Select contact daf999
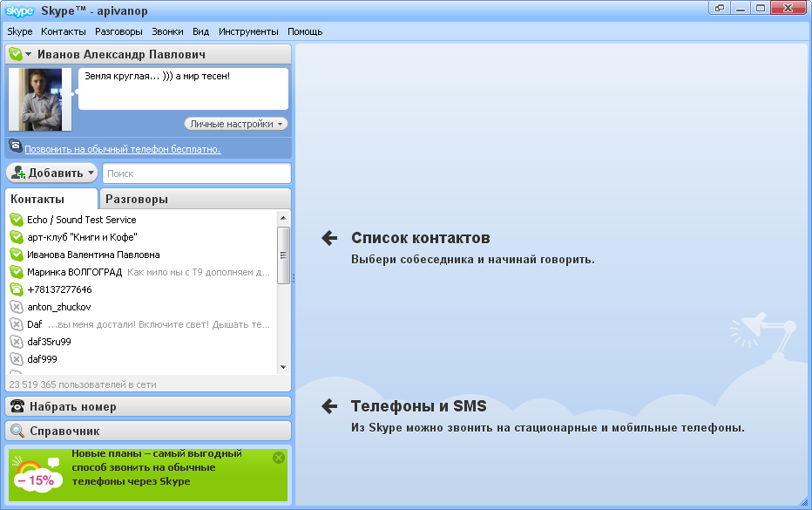Viewport: 812px width, 510px height. 42,359
